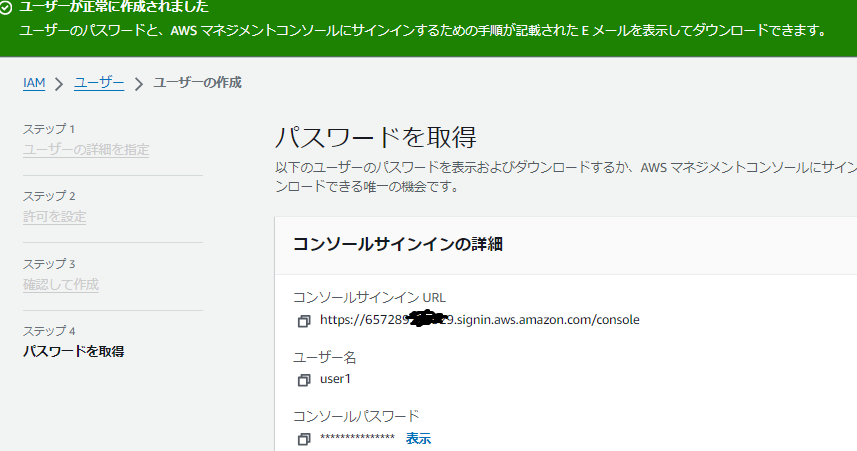Select the masked password asterisks

click(357, 438)
